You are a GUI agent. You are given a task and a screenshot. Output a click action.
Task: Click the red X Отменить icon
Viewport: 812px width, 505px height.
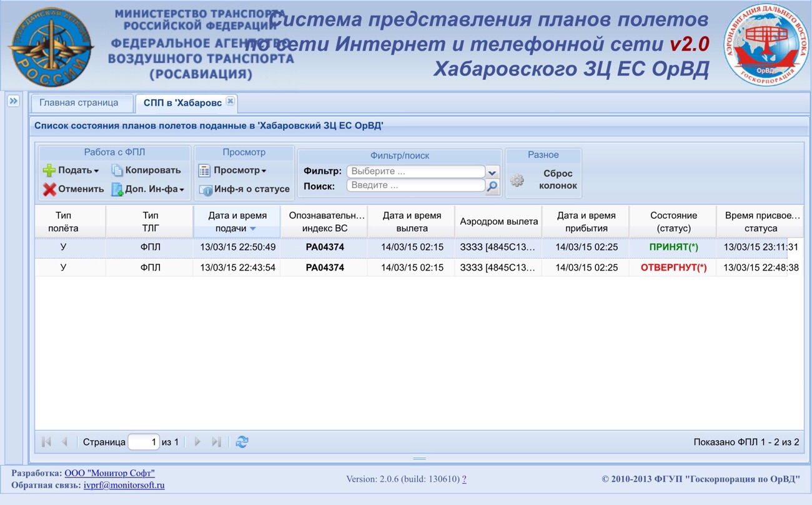(49, 189)
